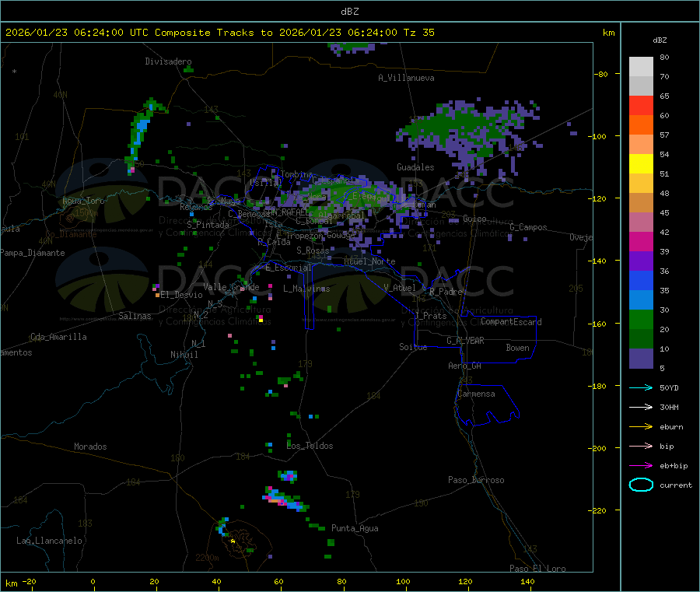Image resolution: width=700 pixels, height=592 pixels.
Task: Click the green echo cell near Divisadero
Action: click(189, 69)
